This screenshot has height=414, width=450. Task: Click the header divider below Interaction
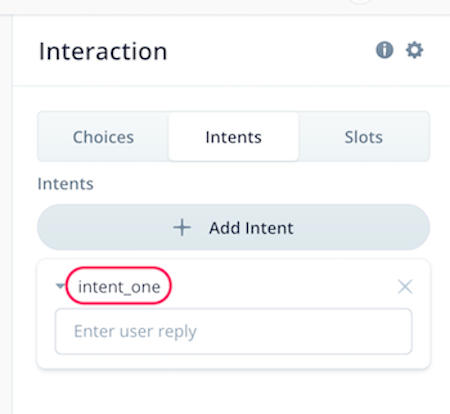[x=231, y=86]
